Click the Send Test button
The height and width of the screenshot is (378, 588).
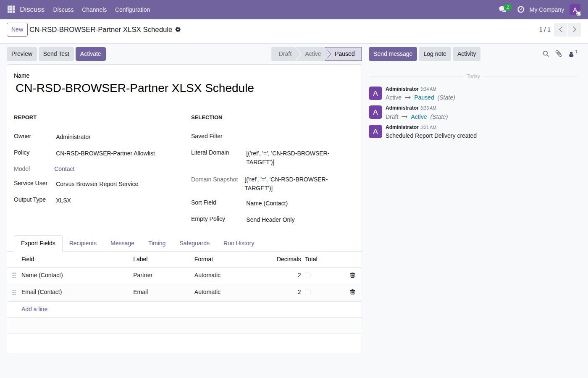56,54
